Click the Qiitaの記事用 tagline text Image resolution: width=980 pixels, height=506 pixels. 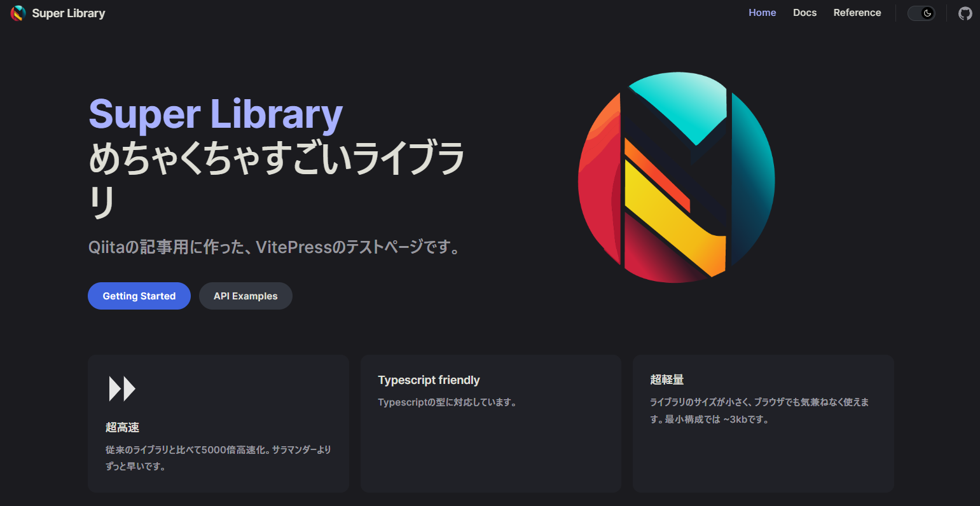[275, 247]
